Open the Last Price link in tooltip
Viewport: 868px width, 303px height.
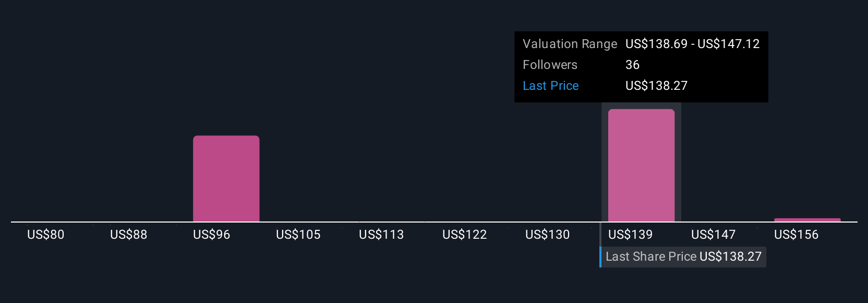(x=550, y=86)
